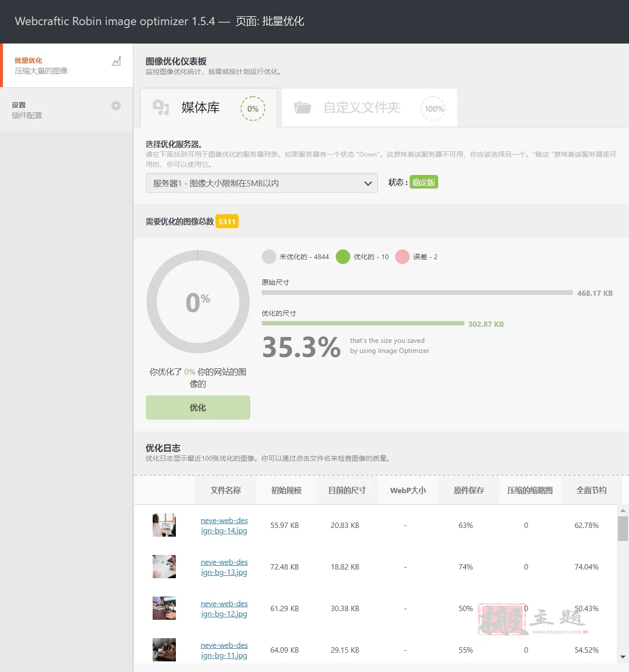Click the 优化的尺寸 green size bar

(363, 323)
